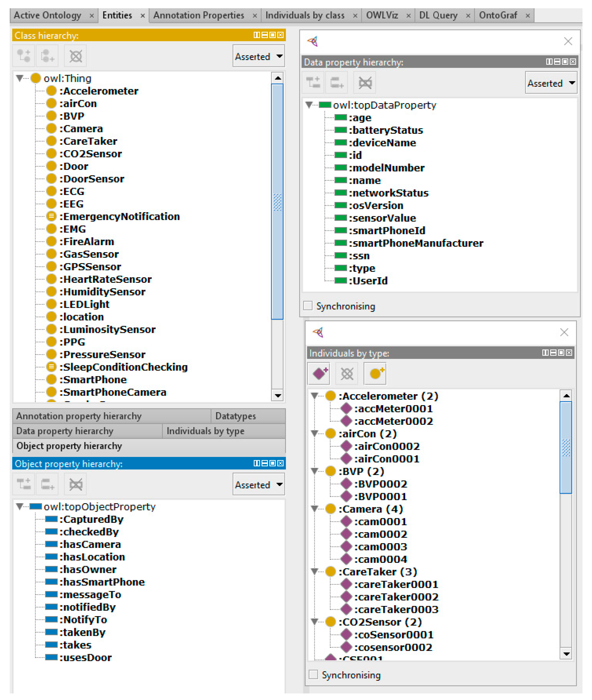592x700 pixels.
Task: Switch to the DL Query tab
Action: (438, 15)
